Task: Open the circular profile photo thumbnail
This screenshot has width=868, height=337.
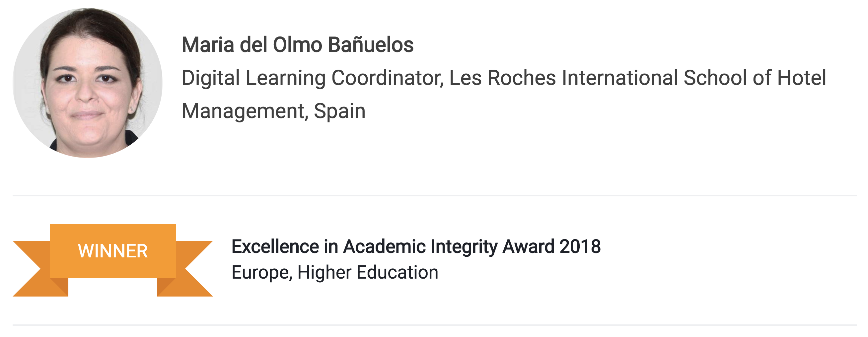Action: pyautogui.click(x=88, y=83)
